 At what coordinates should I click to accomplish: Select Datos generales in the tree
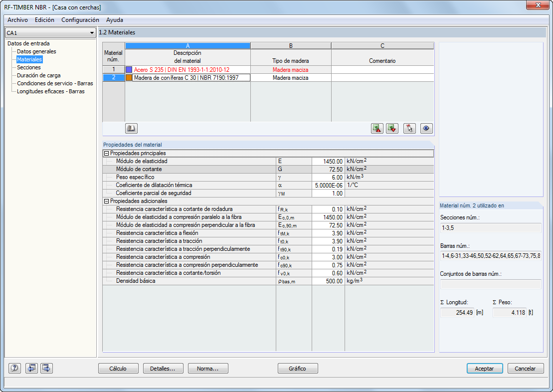click(x=36, y=51)
